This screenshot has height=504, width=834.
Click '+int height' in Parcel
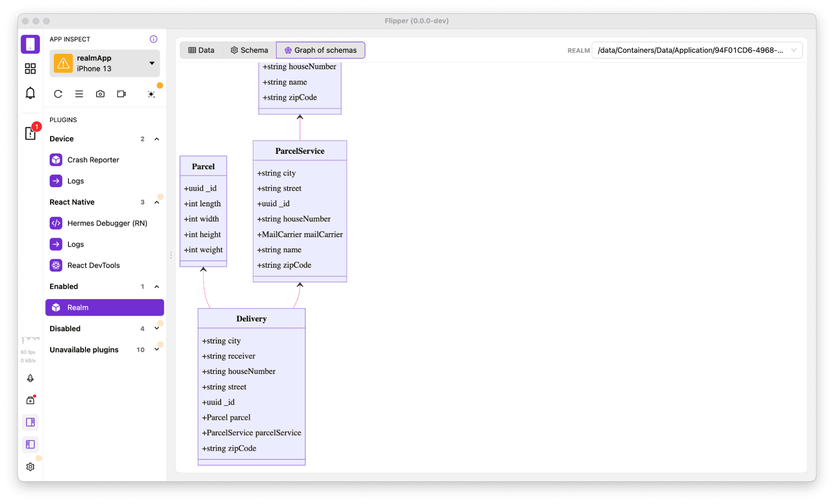(202, 234)
